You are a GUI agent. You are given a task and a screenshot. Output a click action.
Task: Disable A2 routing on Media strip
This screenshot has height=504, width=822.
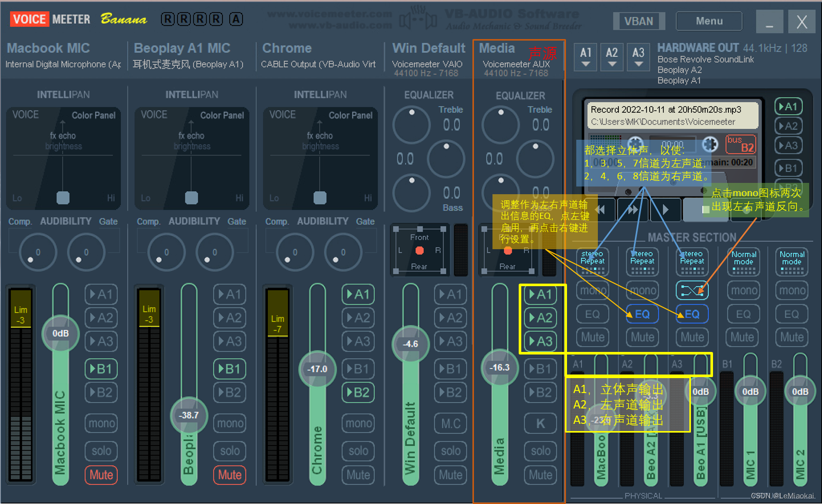[540, 318]
